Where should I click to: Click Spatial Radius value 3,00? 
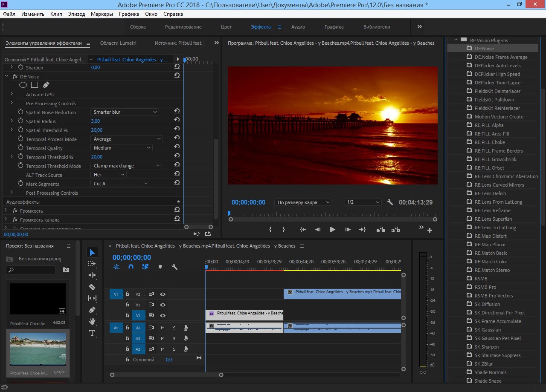tap(96, 121)
